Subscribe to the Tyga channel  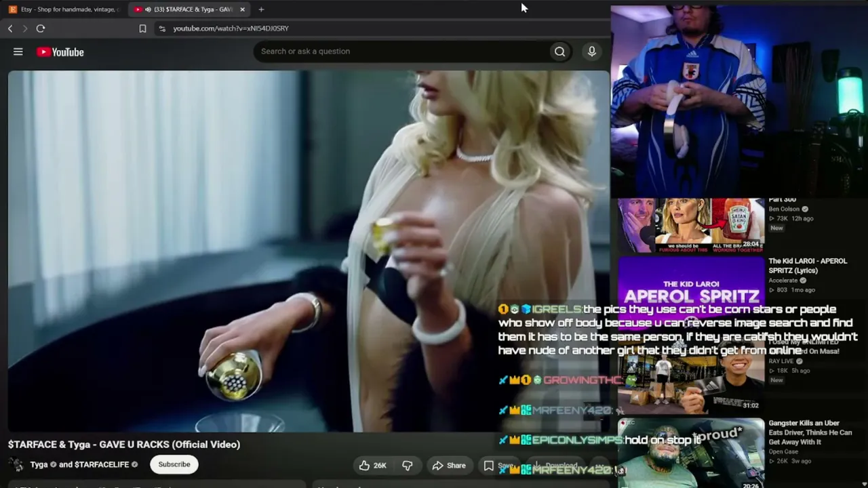coord(174,464)
